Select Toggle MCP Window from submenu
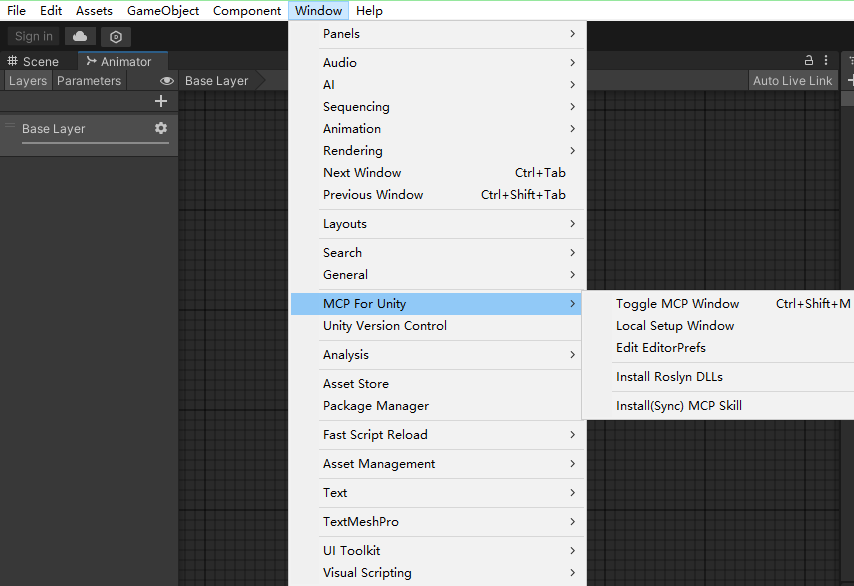The height and width of the screenshot is (586, 854). [x=677, y=304]
